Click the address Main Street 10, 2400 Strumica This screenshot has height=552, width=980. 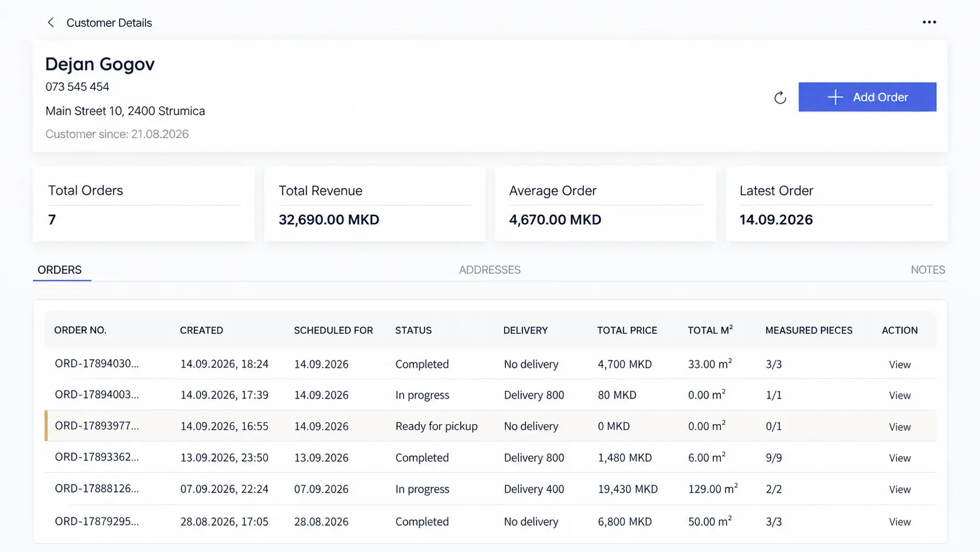pos(125,111)
